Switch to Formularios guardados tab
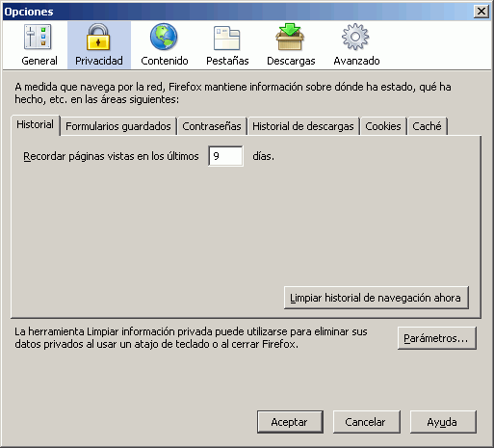 (x=118, y=126)
